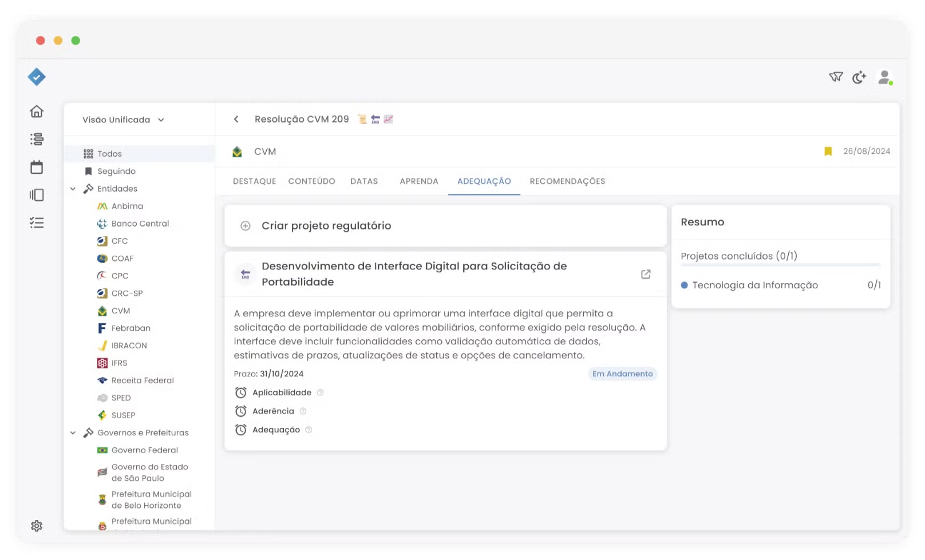Collapse the Entidades tree group
The height and width of the screenshot is (560, 925).
pos(73,189)
